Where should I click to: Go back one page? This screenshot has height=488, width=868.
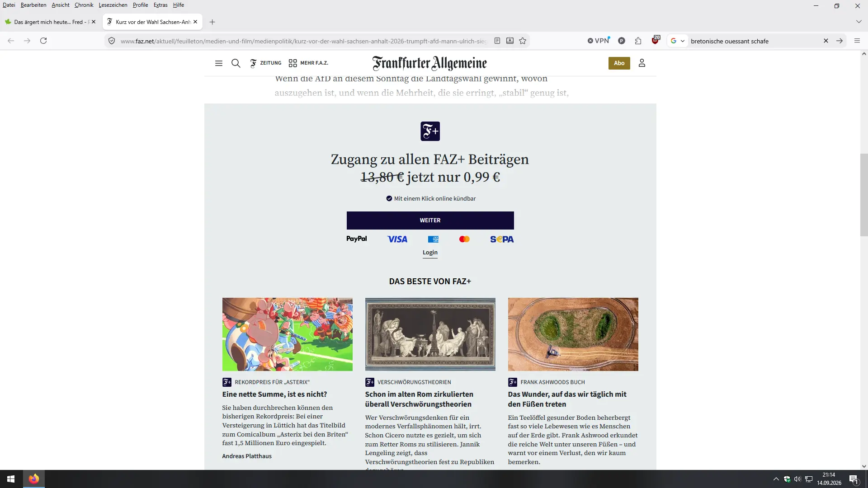11,41
